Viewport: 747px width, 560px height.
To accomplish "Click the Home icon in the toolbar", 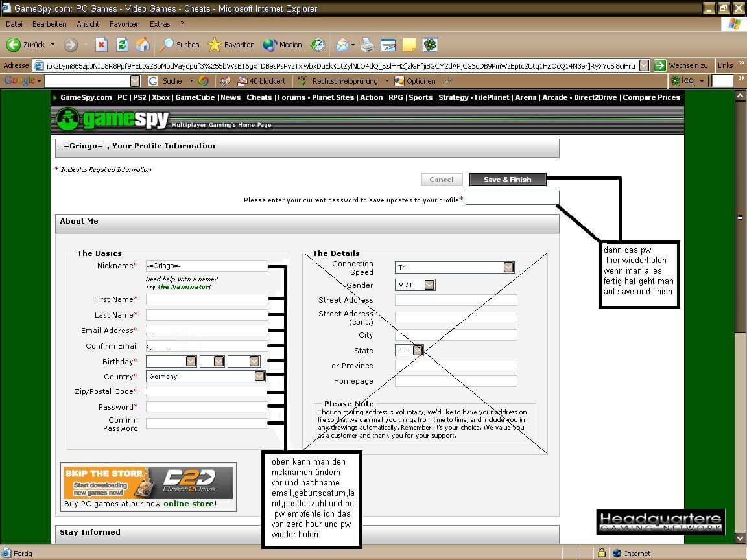I will [x=143, y=44].
